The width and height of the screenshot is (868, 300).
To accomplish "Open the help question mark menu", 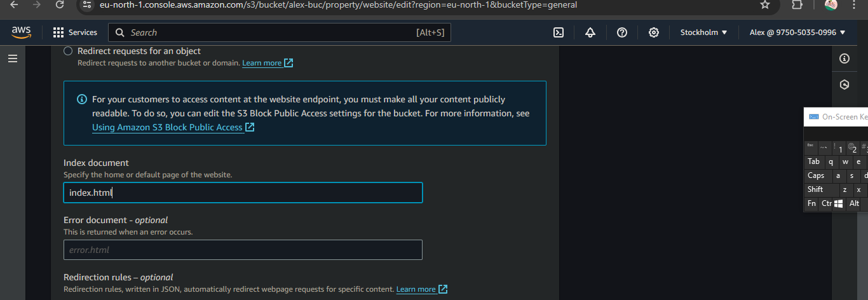I will tap(622, 32).
